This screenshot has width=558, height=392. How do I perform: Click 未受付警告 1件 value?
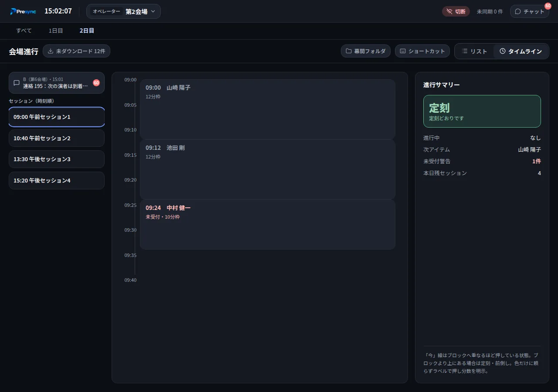536,161
